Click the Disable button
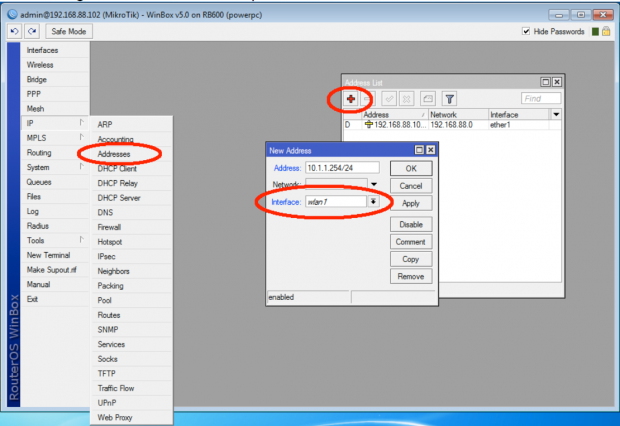The image size is (620, 426). (411, 225)
